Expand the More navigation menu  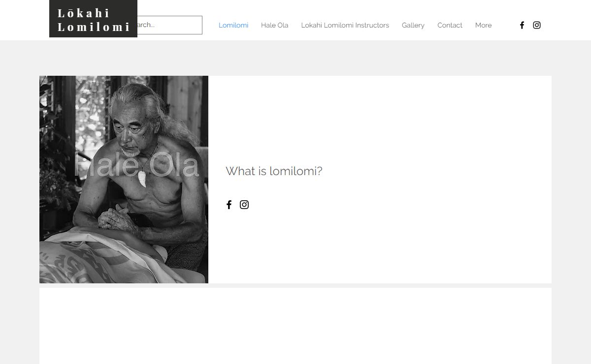coord(483,25)
